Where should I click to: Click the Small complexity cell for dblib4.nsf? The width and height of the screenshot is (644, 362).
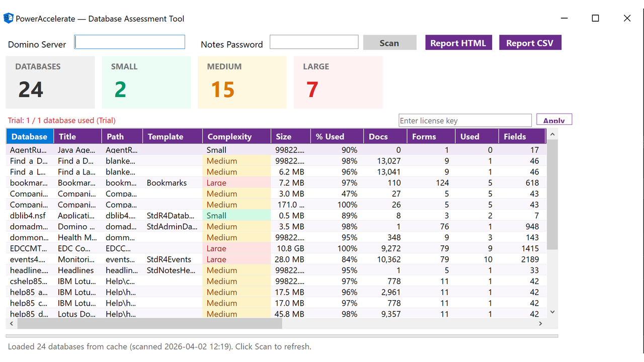click(x=236, y=215)
